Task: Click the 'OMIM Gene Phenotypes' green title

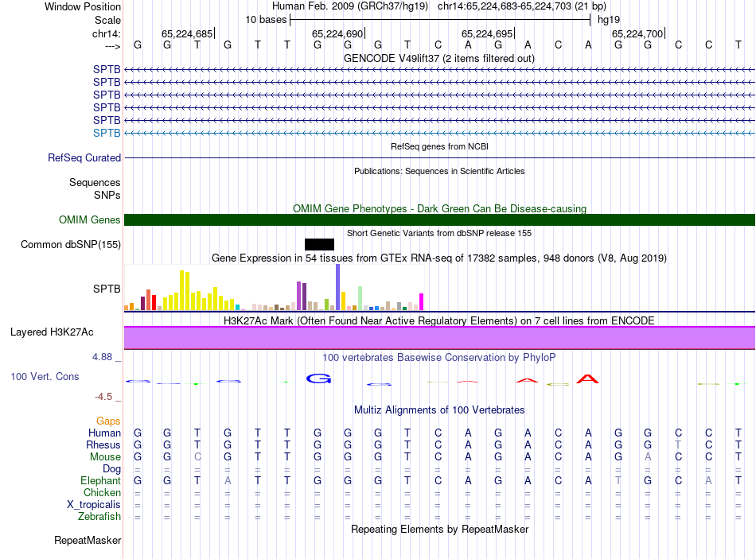Action: pyautogui.click(x=439, y=208)
